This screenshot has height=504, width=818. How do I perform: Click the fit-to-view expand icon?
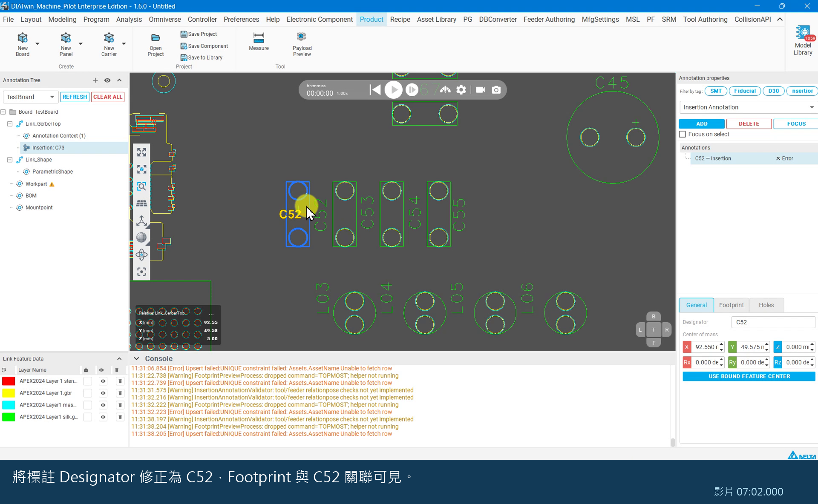point(141,152)
